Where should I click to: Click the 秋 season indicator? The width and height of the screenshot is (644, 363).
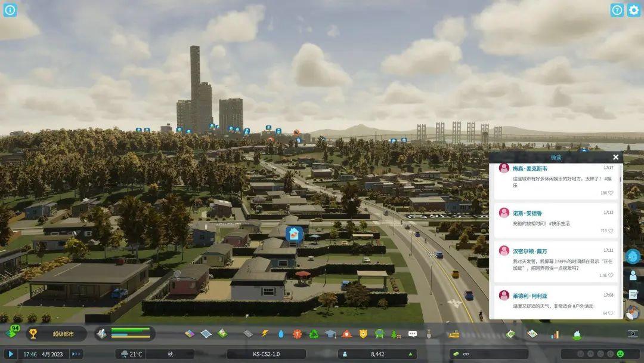(170, 354)
